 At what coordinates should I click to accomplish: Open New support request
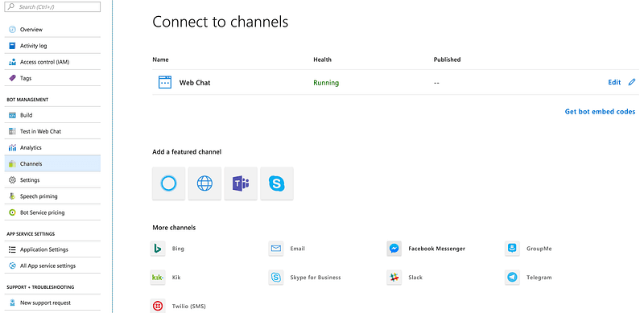(52, 303)
